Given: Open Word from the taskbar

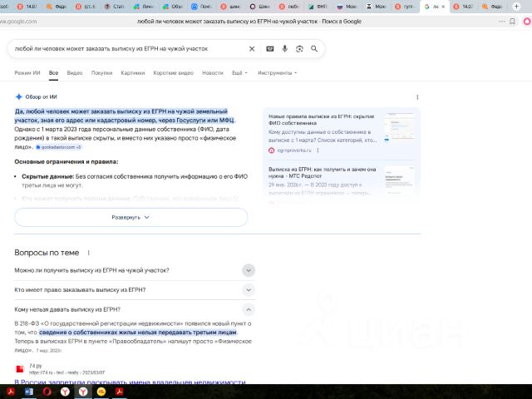Looking at the screenshot, I should tap(29, 392).
